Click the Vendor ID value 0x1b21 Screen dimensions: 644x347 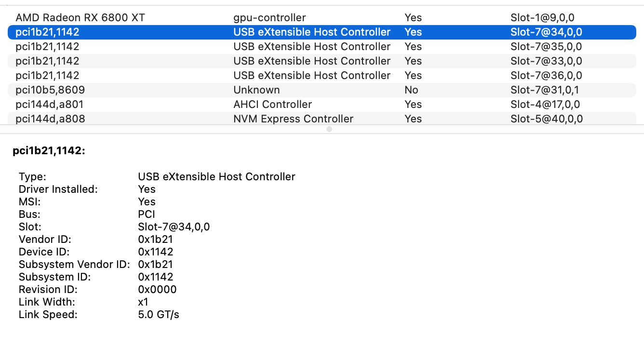155,240
